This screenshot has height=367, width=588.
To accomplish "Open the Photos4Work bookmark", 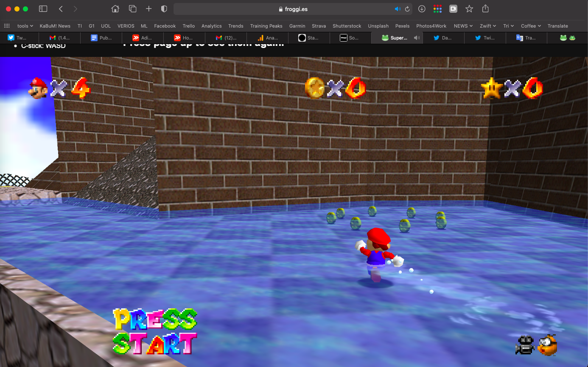I will tap(431, 26).
